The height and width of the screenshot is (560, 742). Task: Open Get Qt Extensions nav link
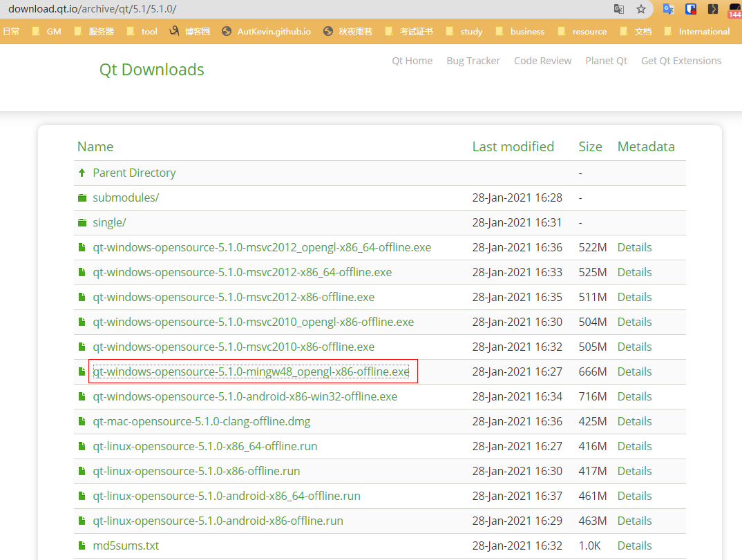(x=681, y=61)
